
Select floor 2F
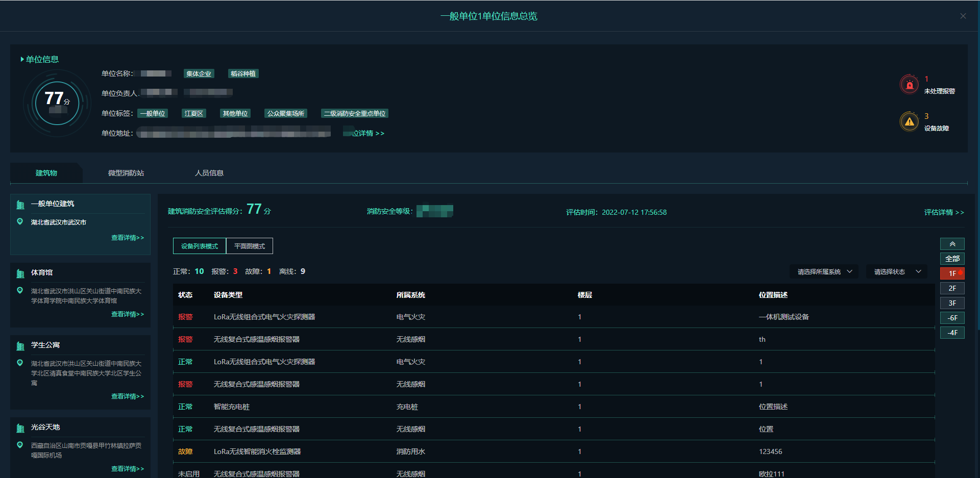952,288
